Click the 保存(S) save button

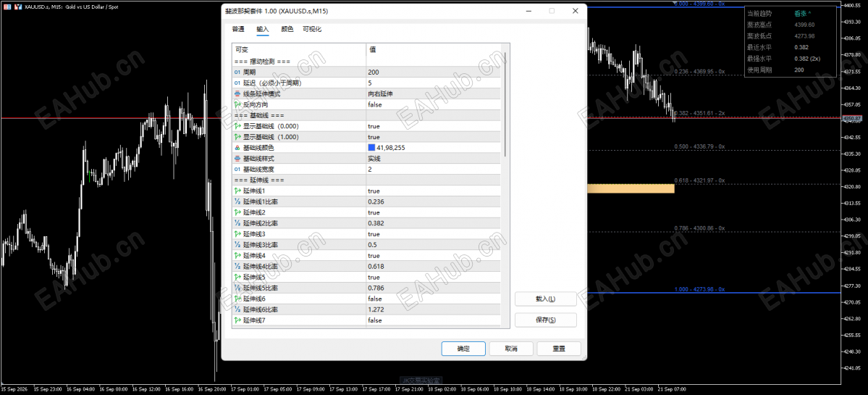tap(545, 320)
